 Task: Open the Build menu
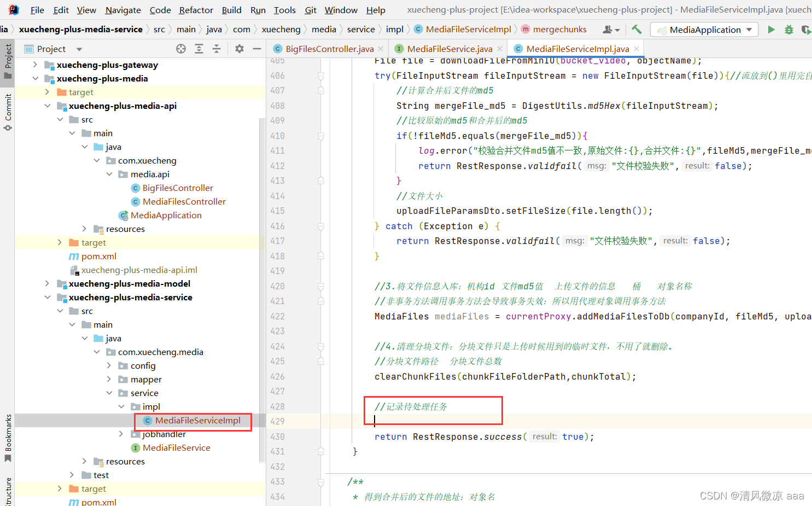231,10
